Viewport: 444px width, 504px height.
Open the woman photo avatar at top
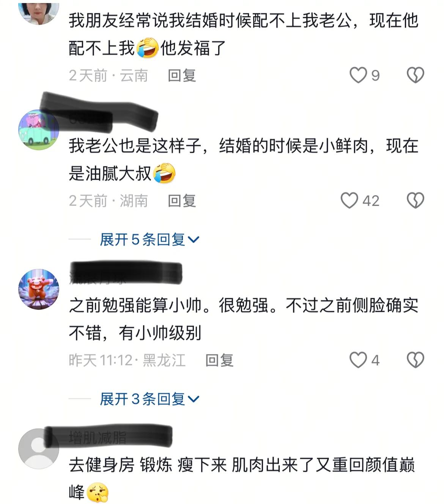pos(39,13)
